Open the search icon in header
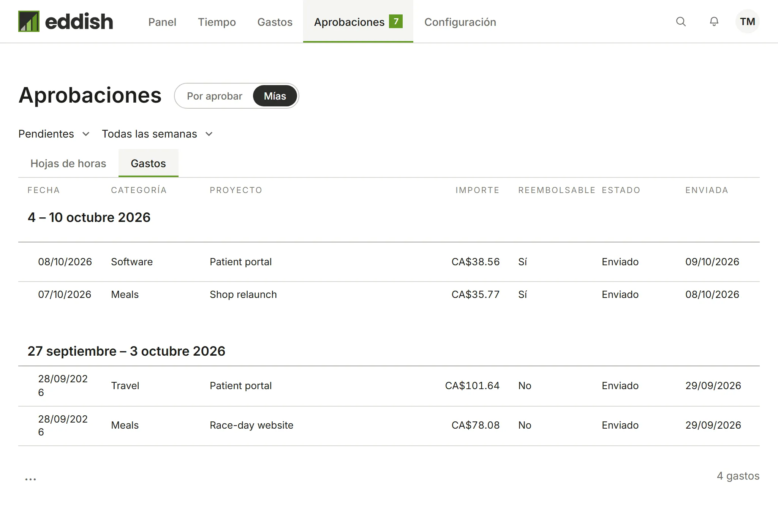Image resolution: width=778 pixels, height=532 pixels. point(681,22)
